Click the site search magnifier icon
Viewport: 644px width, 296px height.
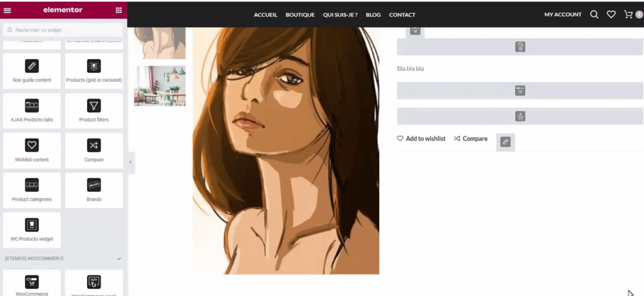click(x=594, y=15)
